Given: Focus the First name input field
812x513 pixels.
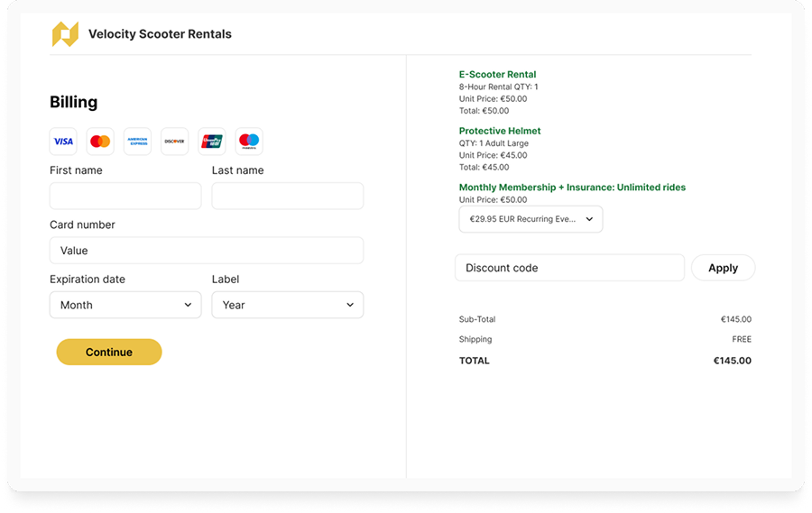Looking at the screenshot, I should coord(125,196).
